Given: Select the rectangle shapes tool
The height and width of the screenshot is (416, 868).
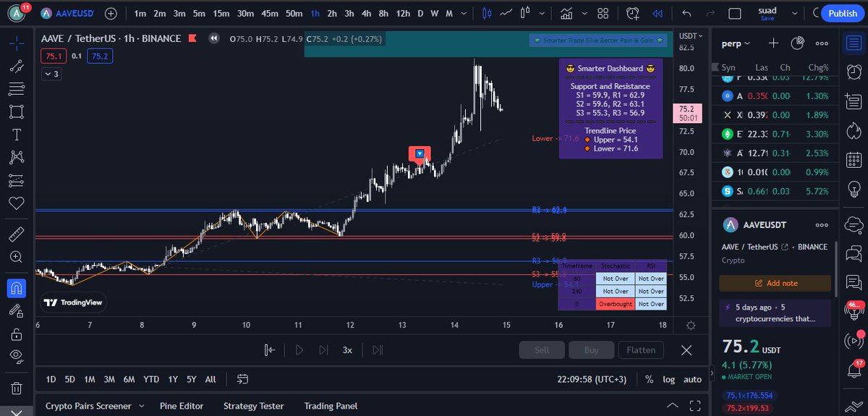Looking at the screenshot, I should [x=16, y=112].
